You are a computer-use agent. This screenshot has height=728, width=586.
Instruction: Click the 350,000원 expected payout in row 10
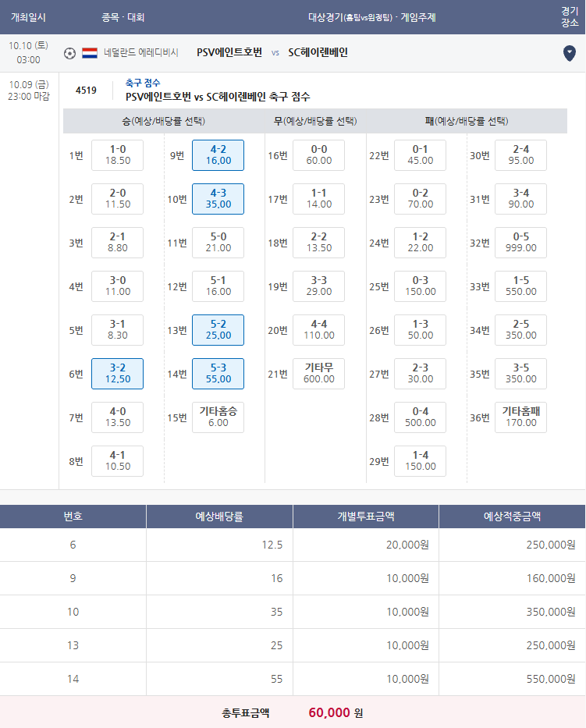tap(551, 612)
